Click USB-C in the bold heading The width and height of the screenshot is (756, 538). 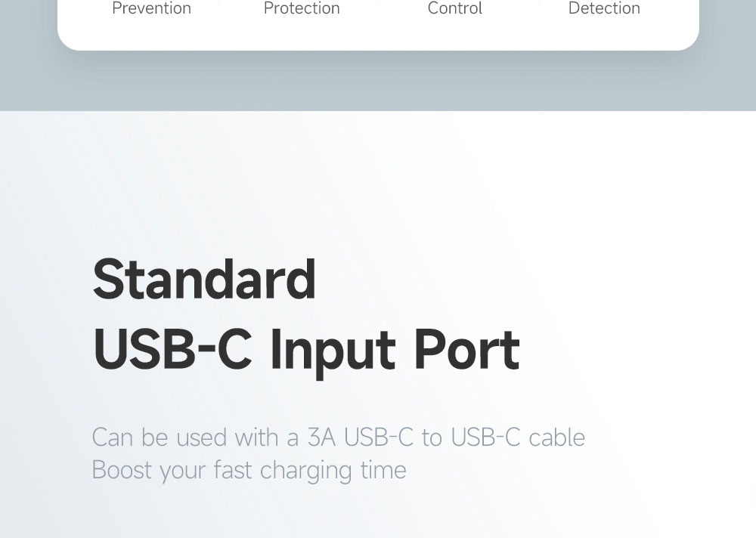tap(172, 350)
